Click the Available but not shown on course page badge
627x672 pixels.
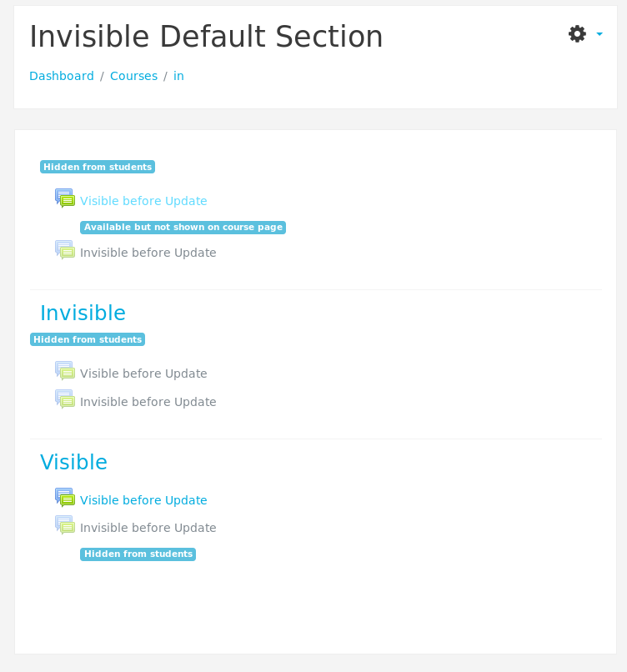pos(183,227)
